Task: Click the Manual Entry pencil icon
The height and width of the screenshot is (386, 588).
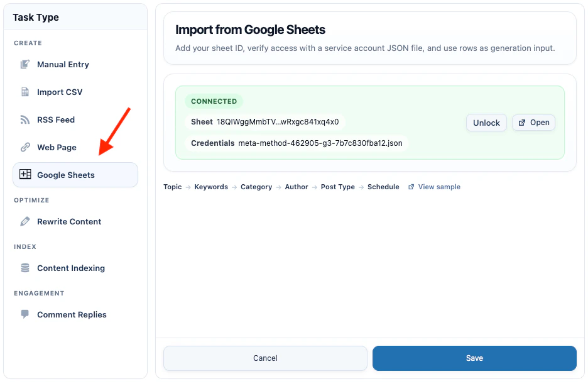Action: click(x=24, y=65)
